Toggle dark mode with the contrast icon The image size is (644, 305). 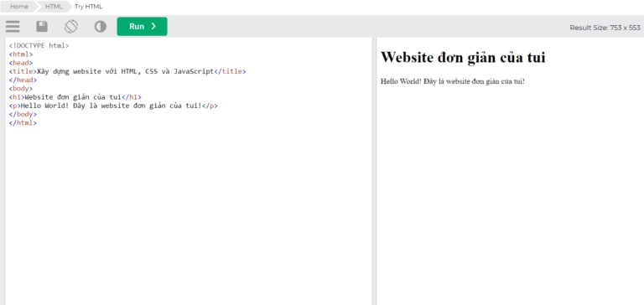tap(101, 27)
